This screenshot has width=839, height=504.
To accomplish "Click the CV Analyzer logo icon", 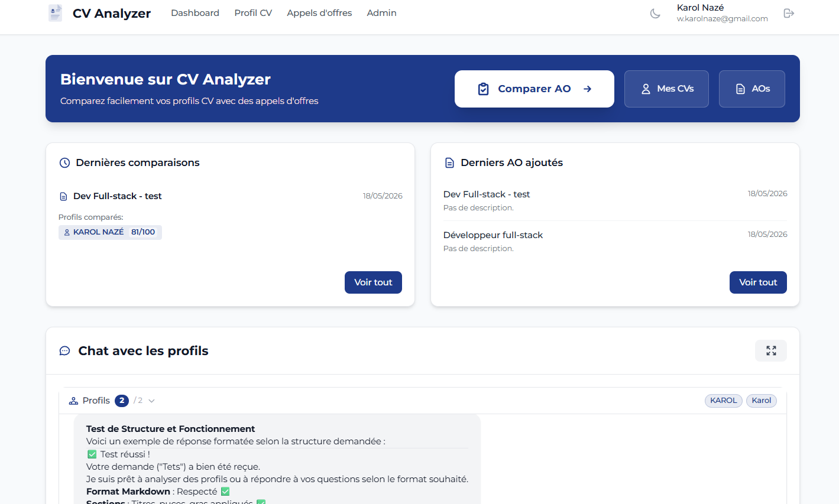I will 55,13.
